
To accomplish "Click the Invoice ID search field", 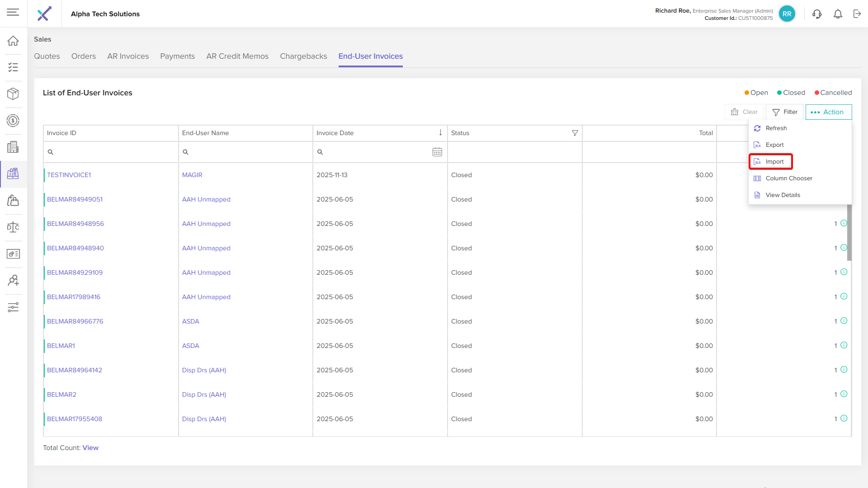I will [x=113, y=152].
